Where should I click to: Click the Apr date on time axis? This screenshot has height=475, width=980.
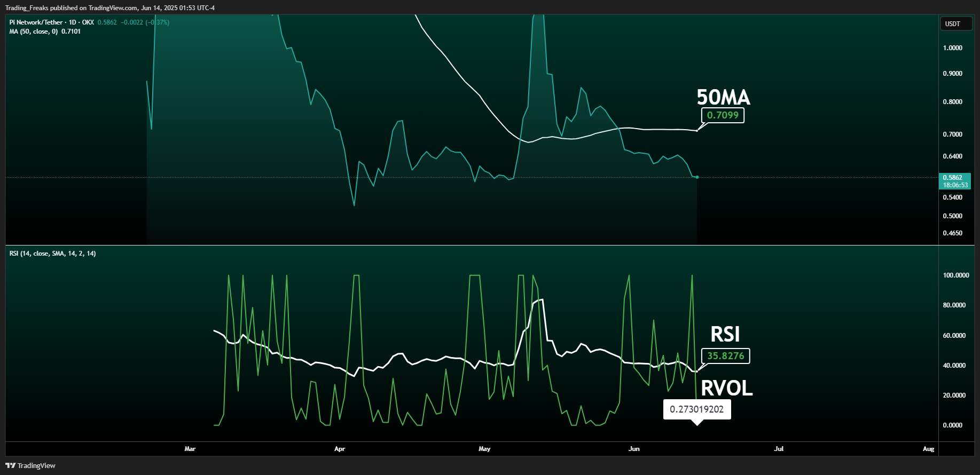coord(340,449)
